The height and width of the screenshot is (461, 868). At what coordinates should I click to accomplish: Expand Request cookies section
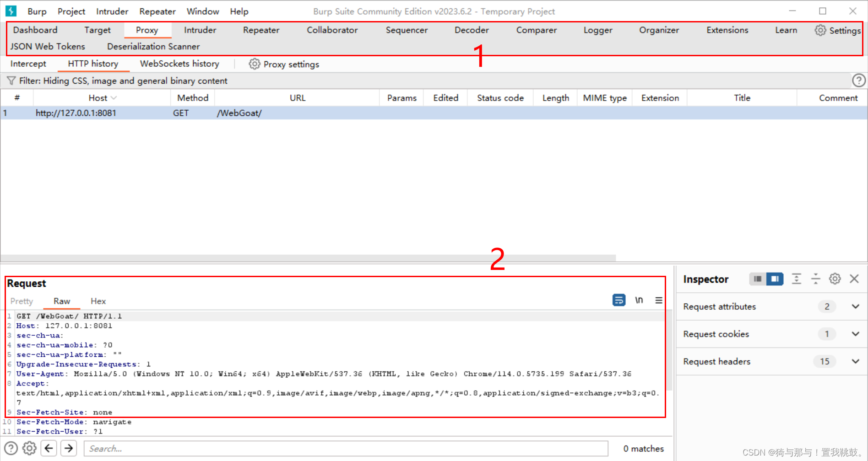pyautogui.click(x=855, y=334)
